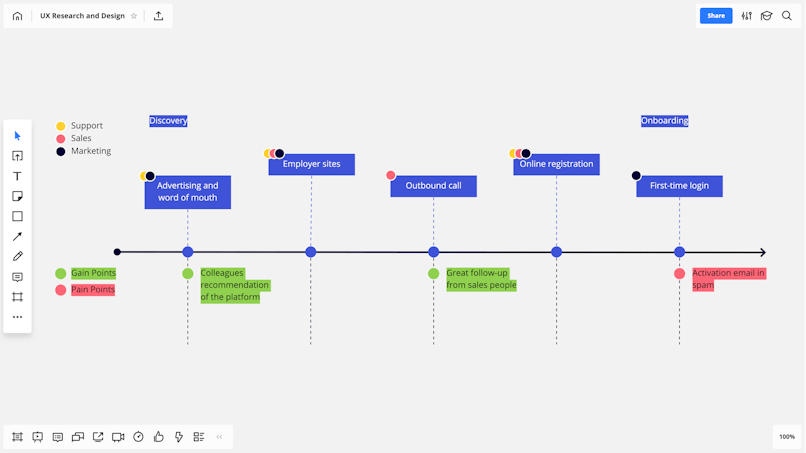Select the Gain Points label
The height and width of the screenshot is (453, 806).
click(x=94, y=273)
